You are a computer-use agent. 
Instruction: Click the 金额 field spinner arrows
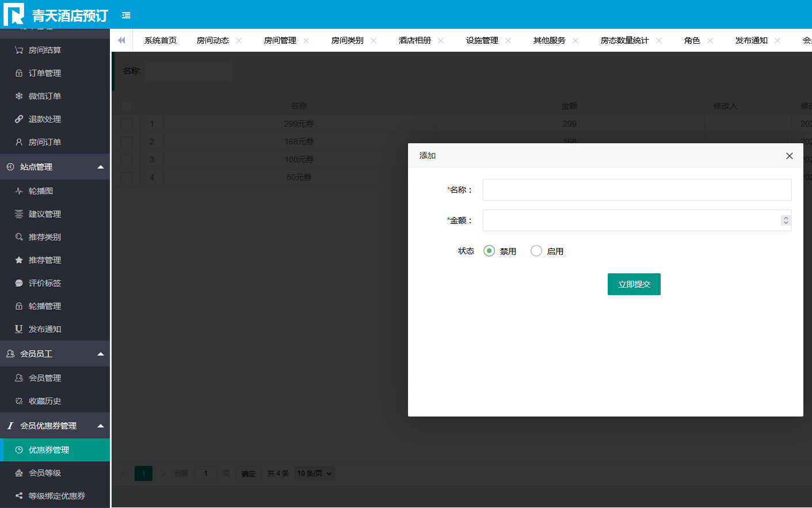click(x=786, y=220)
